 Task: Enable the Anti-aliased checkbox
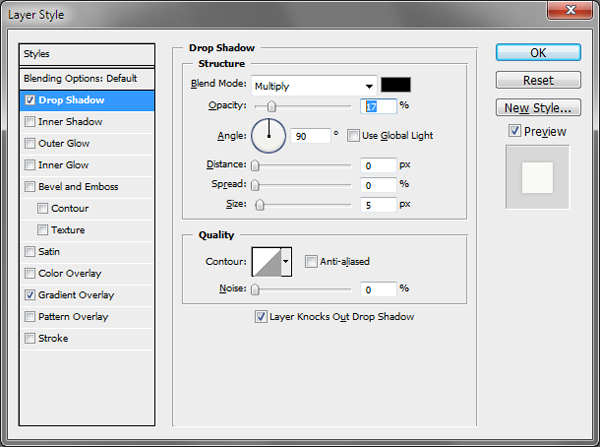tap(311, 262)
